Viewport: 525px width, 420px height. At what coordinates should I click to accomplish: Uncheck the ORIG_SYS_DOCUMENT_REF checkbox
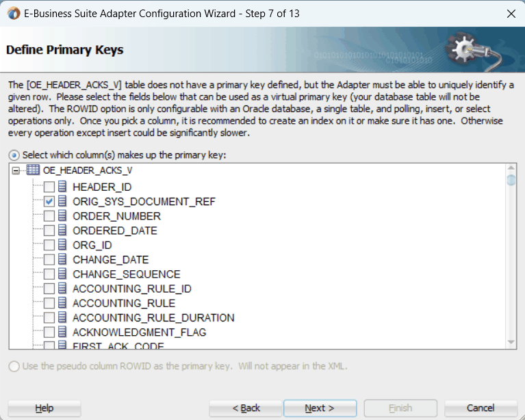pos(49,202)
